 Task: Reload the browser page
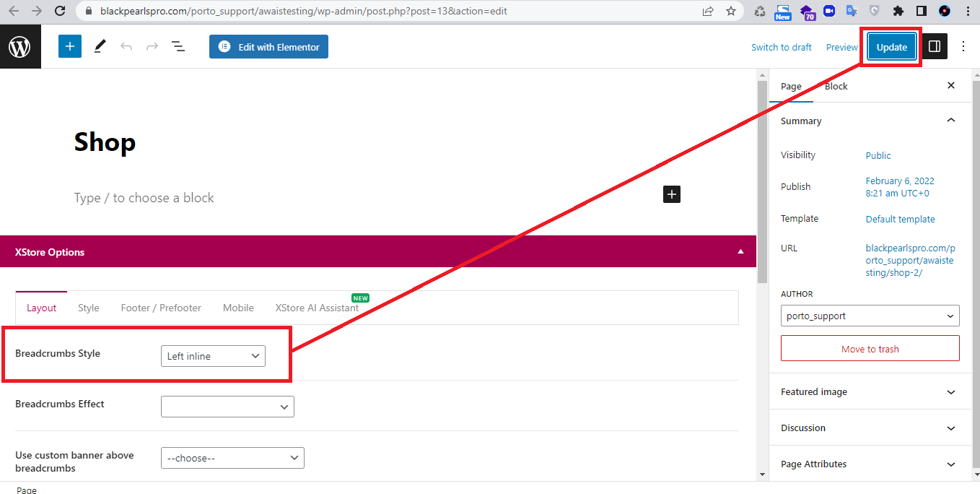pos(61,11)
